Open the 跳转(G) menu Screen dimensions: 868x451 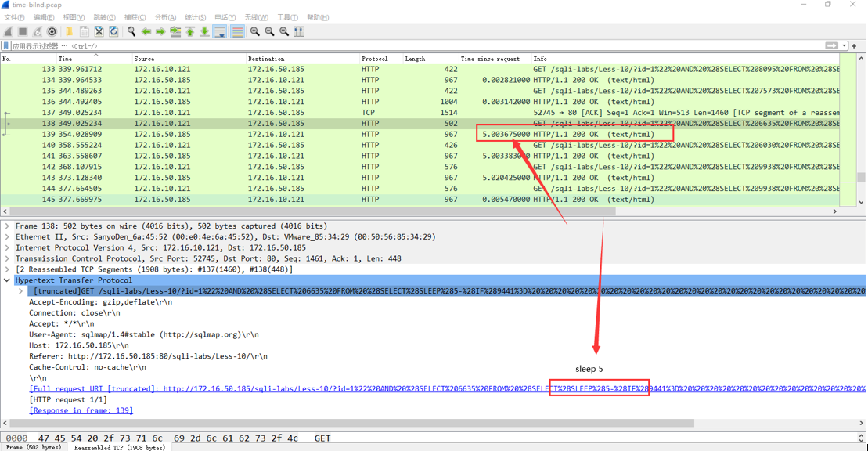[105, 17]
